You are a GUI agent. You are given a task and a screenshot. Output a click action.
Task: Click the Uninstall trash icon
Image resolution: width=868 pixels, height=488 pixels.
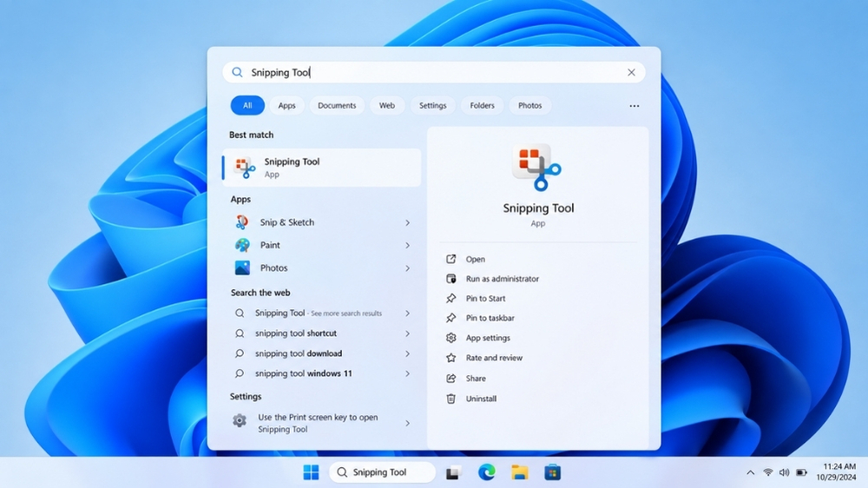tap(451, 399)
